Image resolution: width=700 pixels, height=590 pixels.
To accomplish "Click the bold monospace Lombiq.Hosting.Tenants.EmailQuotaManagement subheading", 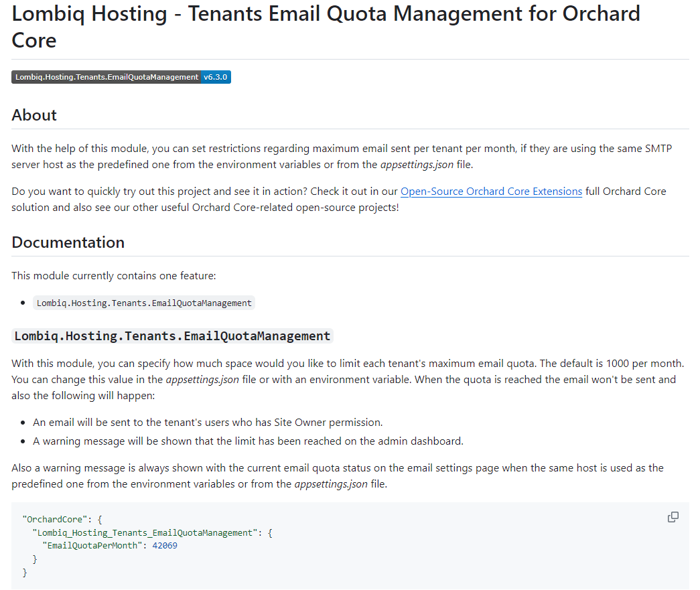I will click(x=172, y=336).
